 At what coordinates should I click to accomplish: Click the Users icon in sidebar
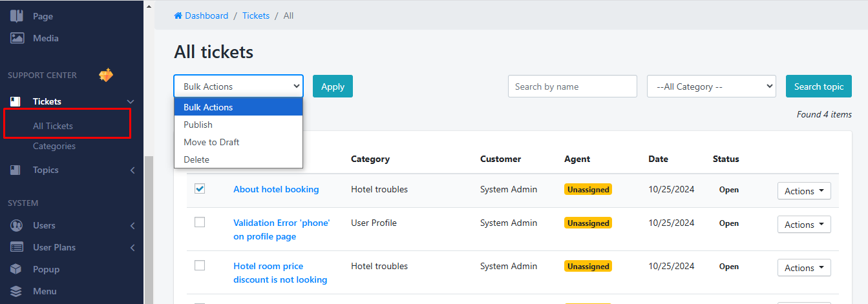[16, 225]
